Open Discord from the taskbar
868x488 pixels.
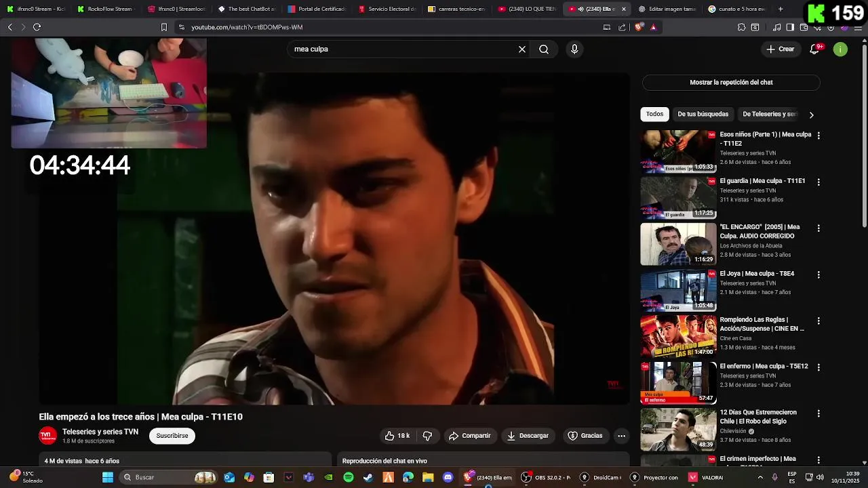pos(448,477)
